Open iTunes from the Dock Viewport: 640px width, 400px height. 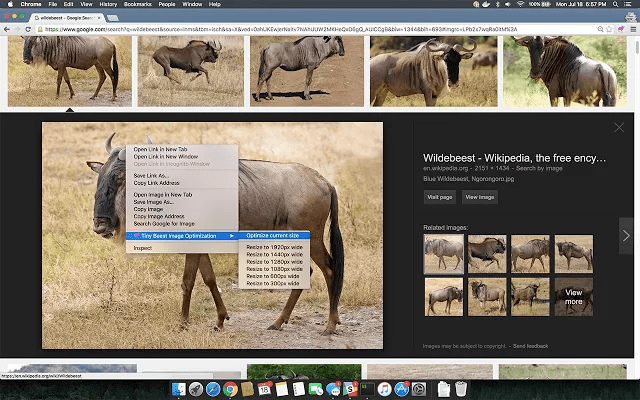pos(384,389)
